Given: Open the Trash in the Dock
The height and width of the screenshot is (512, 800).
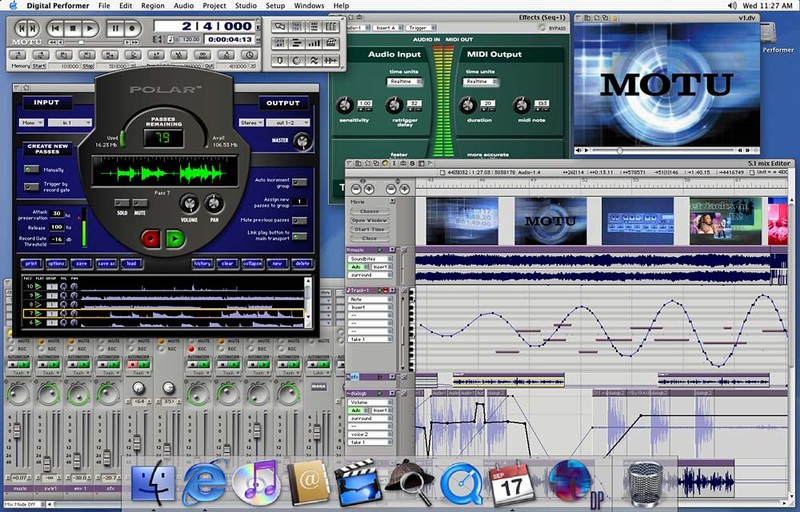Looking at the screenshot, I should click(x=645, y=483).
